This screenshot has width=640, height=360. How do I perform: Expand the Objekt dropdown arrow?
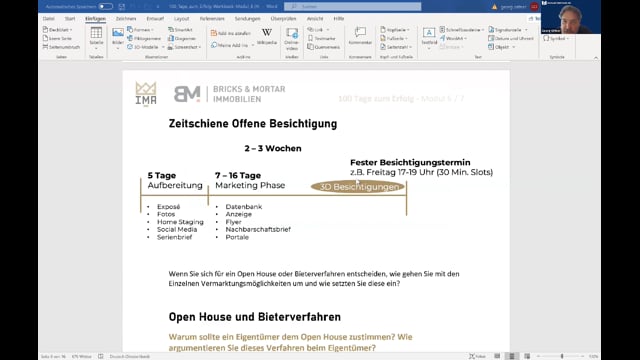pyautogui.click(x=513, y=47)
